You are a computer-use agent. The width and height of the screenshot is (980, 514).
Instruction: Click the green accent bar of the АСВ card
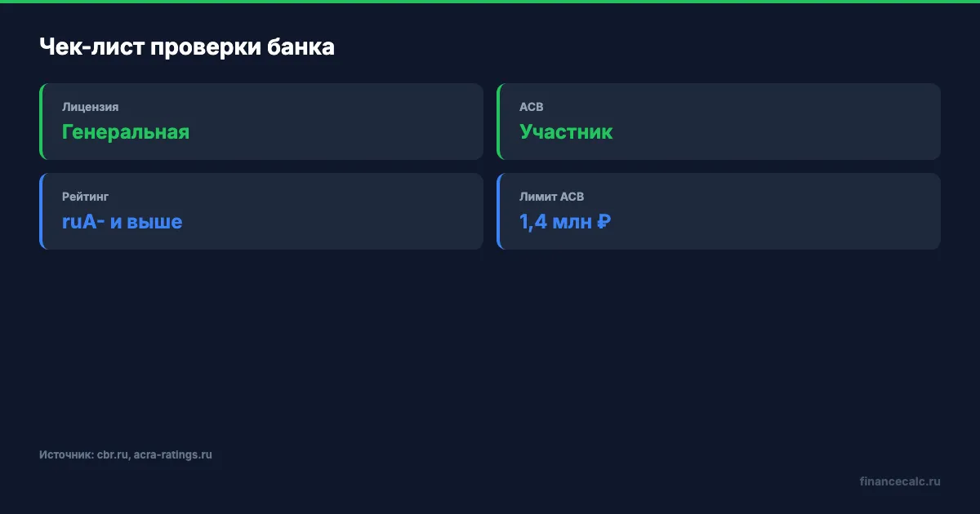pyautogui.click(x=498, y=122)
